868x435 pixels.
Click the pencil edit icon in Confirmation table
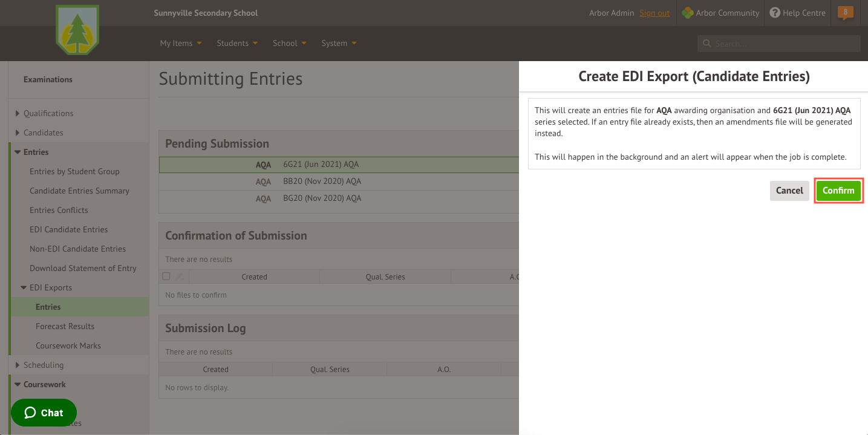pyautogui.click(x=180, y=276)
